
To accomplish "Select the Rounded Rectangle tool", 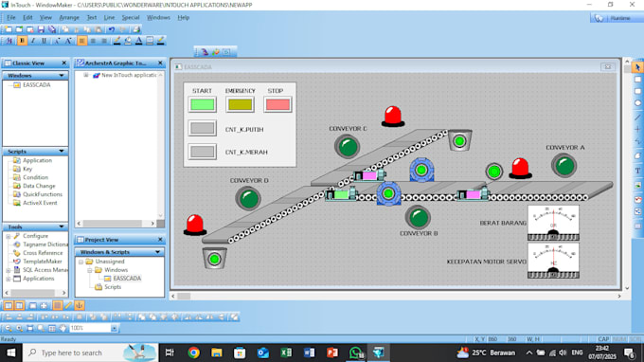I will click(637, 91).
